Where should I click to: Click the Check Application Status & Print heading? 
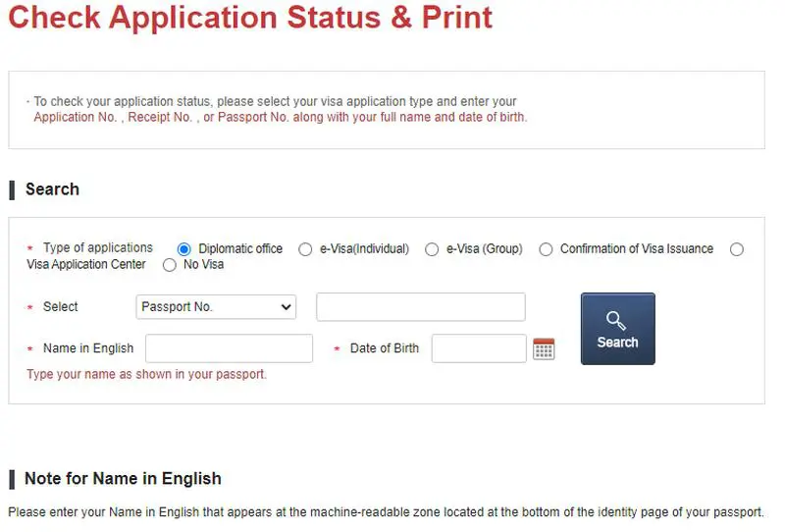(x=250, y=18)
